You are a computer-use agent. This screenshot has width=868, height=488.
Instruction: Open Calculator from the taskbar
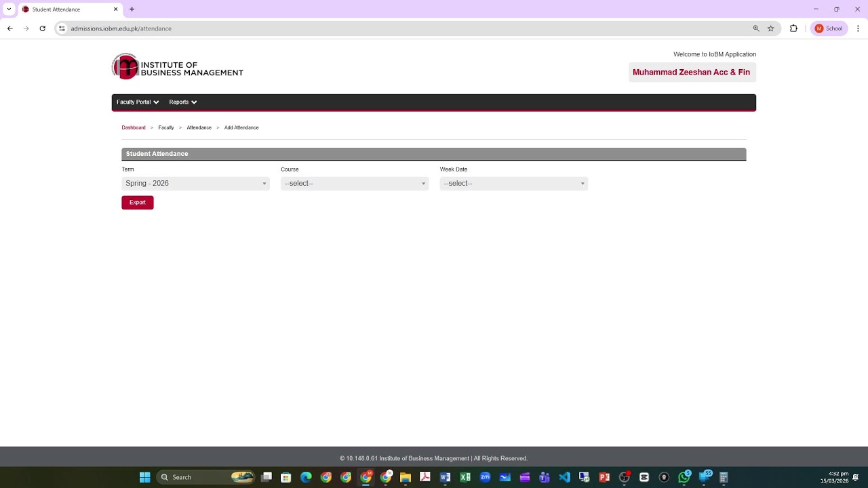coord(724,477)
